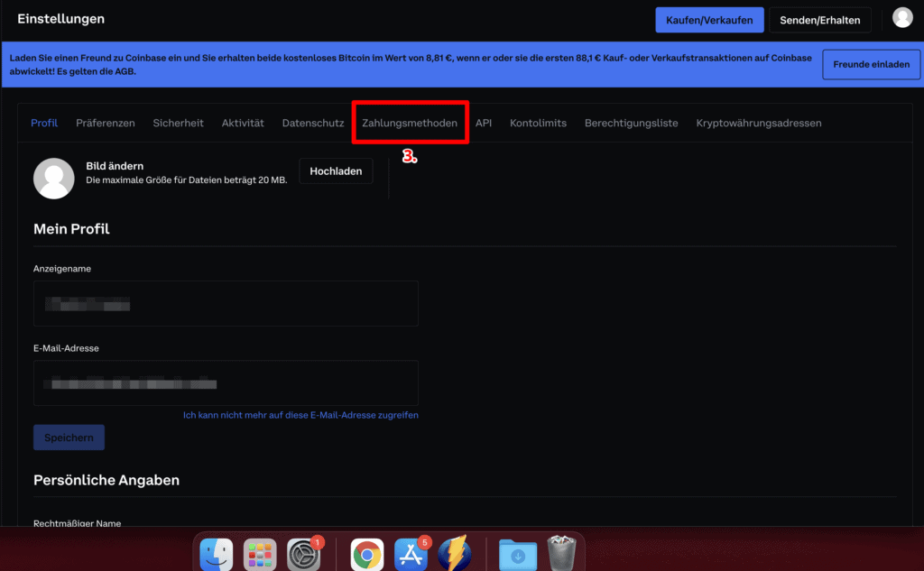Click the Kaufen/Verkaufen button
The width and height of the screenshot is (924, 571).
point(709,20)
